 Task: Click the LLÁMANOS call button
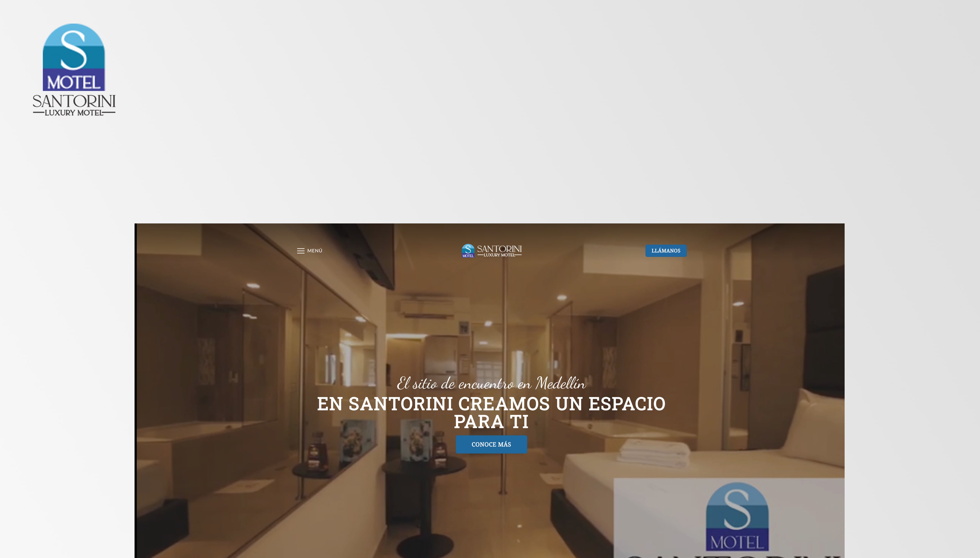(x=666, y=251)
